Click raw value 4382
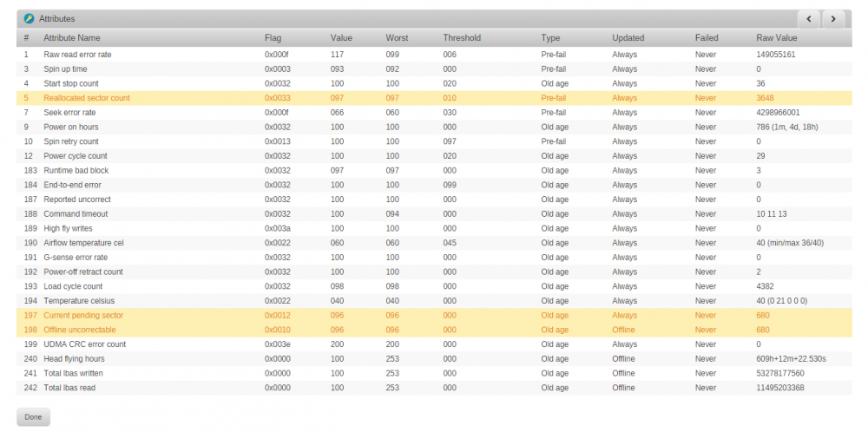The height and width of the screenshot is (432, 868). 765,286
